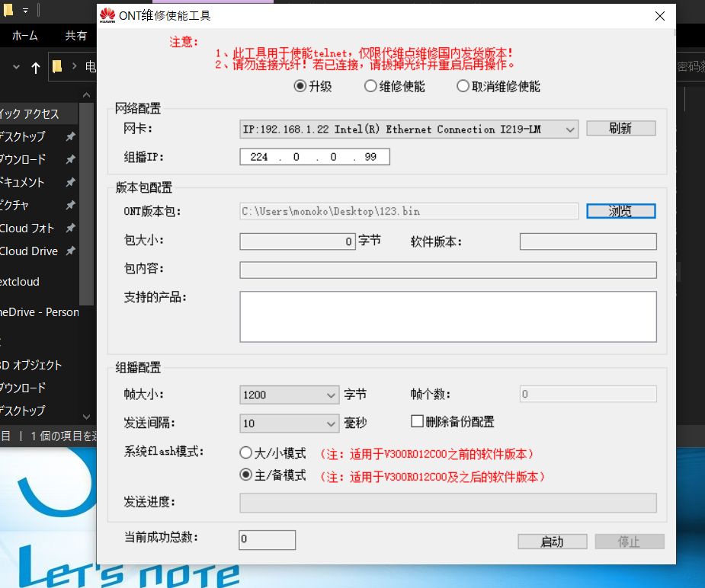
Task: Switch to the 共有 tab
Action: tap(75, 36)
